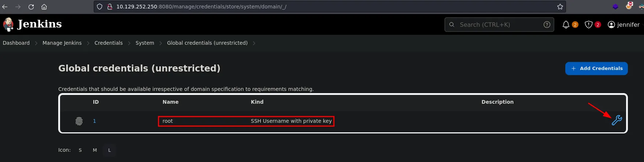Go to the System breadcrumb
Image resolution: width=644 pixels, height=162 pixels.
click(x=145, y=43)
